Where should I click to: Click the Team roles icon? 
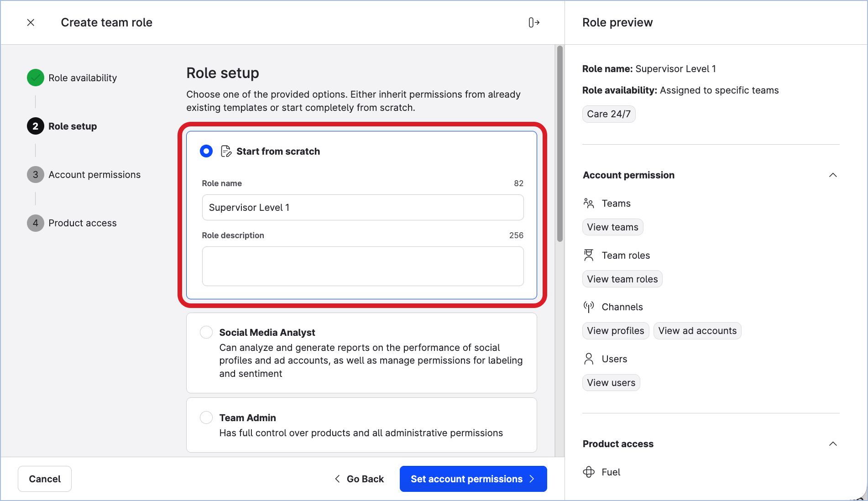[589, 256]
